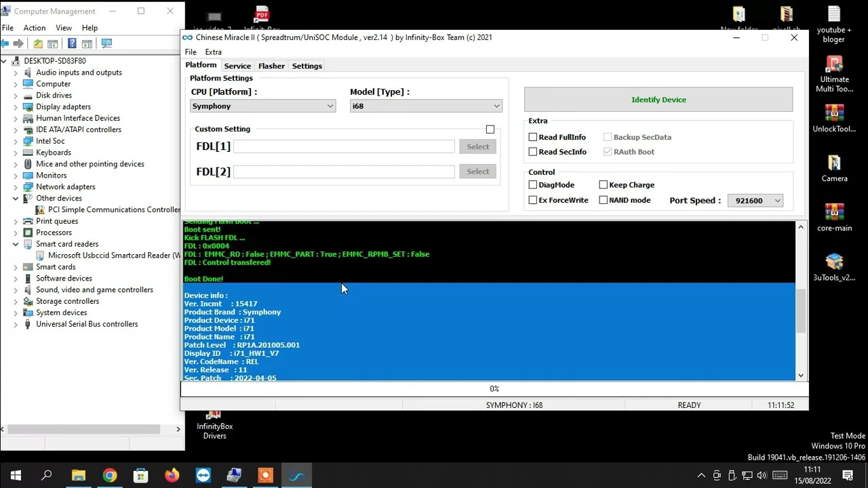Enable Keep Charge checkbox

tap(604, 185)
